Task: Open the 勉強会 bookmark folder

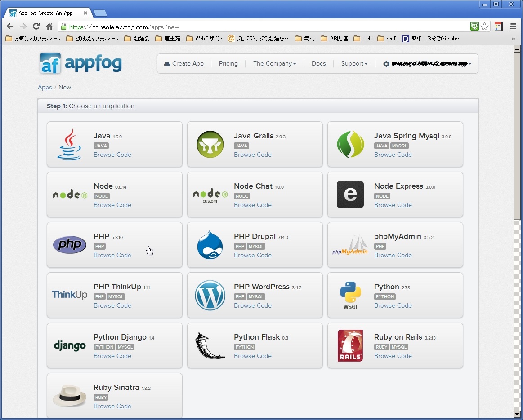Action: 137,39
